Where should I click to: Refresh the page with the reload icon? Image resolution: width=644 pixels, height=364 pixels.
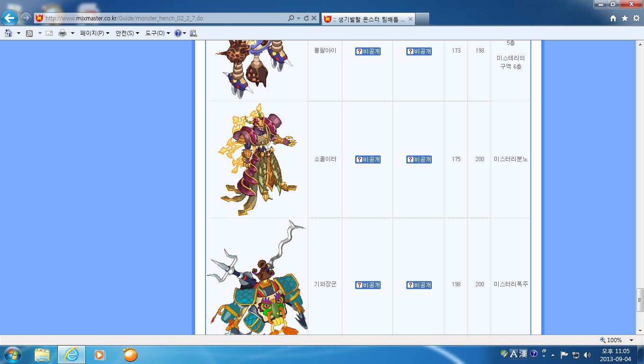coord(306,18)
